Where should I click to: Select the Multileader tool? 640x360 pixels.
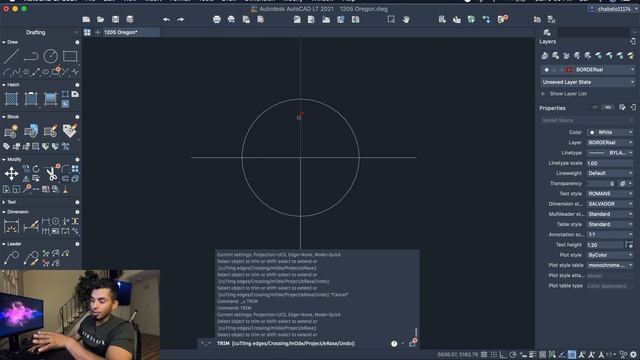tap(11, 258)
